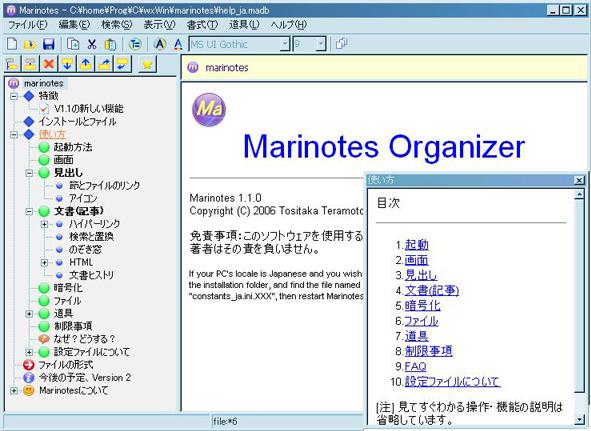Open the font size dropdown
The height and width of the screenshot is (431, 591).
[321, 44]
